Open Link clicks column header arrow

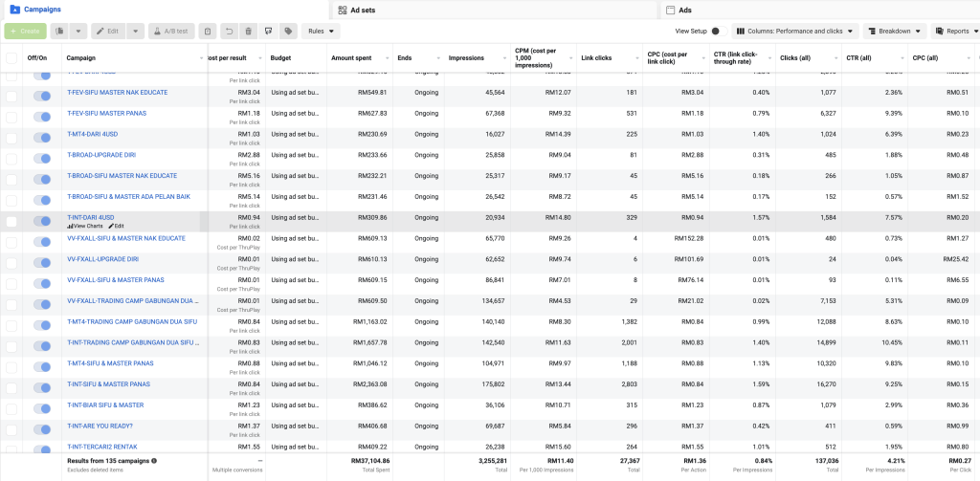point(636,58)
